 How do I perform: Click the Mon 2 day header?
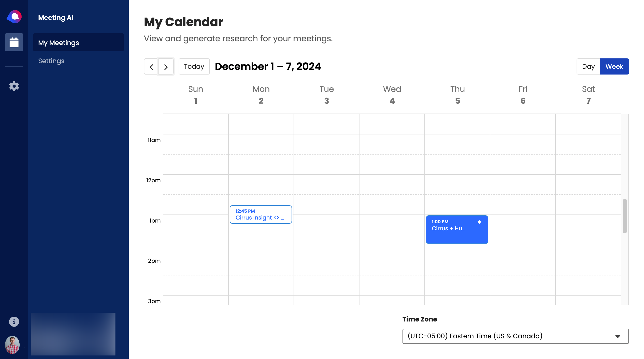click(x=261, y=95)
